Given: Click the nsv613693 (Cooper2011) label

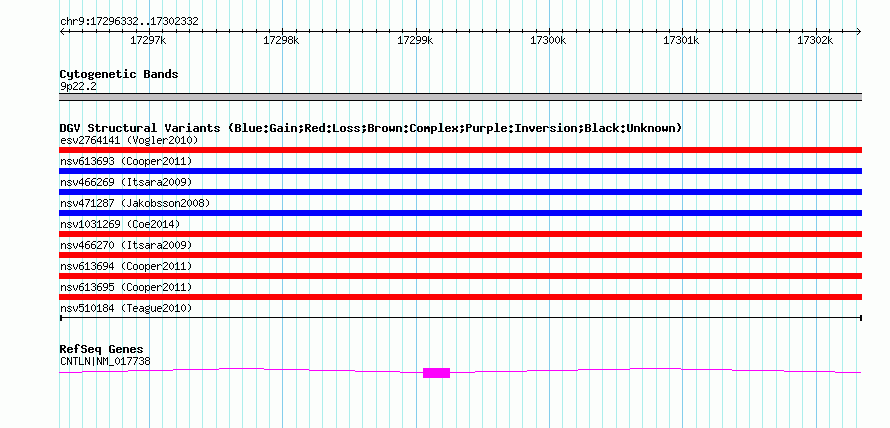Looking at the screenshot, I should tap(126, 161).
